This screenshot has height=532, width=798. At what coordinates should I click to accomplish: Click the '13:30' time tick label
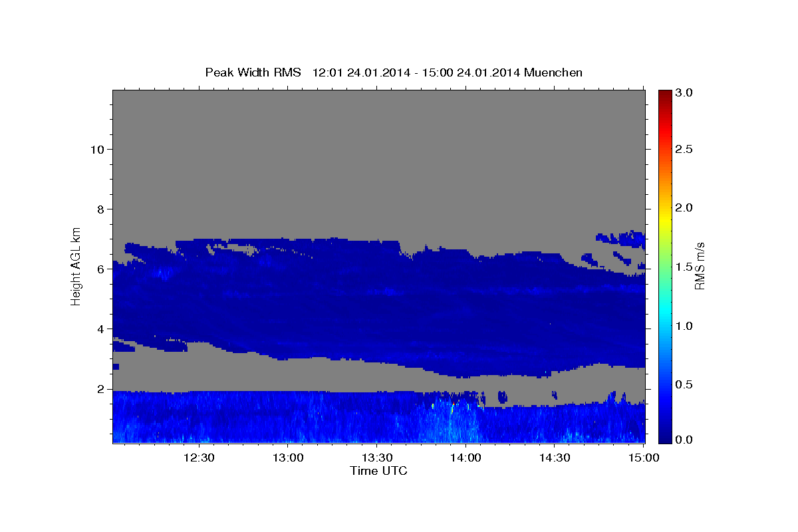point(378,458)
